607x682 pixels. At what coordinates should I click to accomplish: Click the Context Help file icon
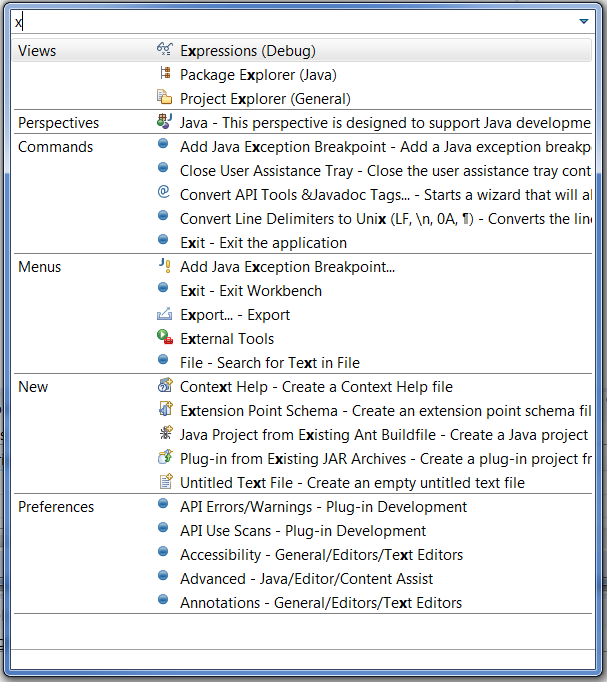coord(165,386)
